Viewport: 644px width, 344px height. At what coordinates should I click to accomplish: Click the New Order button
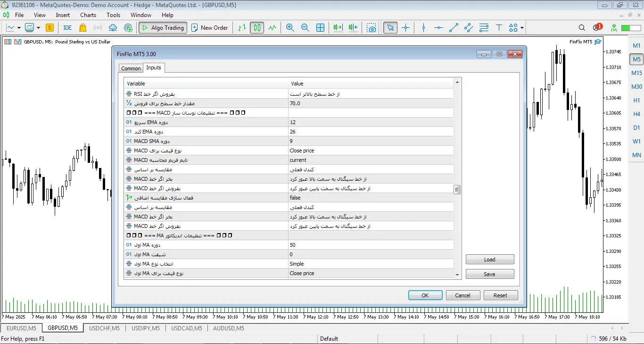(210, 28)
